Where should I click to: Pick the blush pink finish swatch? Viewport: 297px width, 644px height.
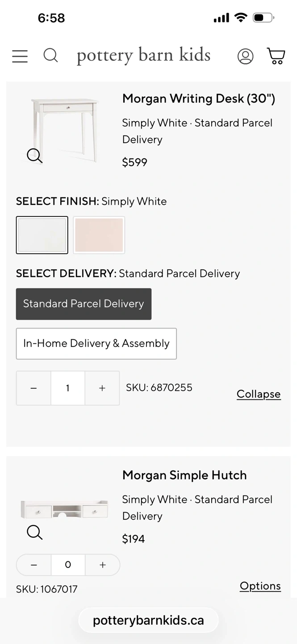pos(99,235)
